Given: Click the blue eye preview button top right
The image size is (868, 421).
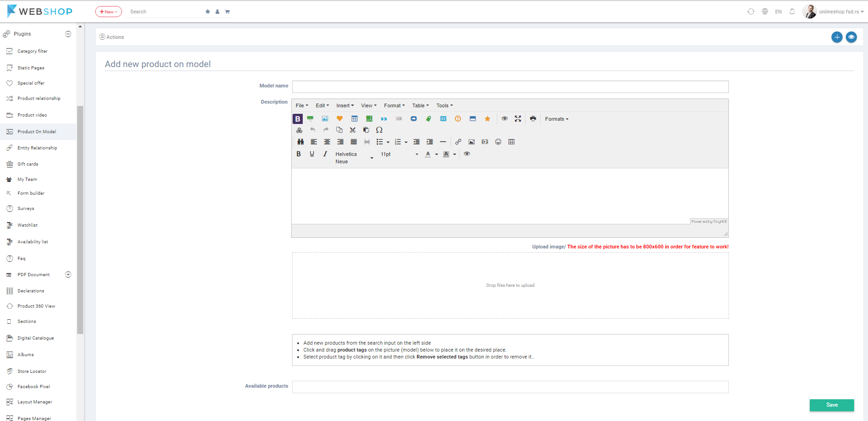Looking at the screenshot, I should pyautogui.click(x=851, y=37).
